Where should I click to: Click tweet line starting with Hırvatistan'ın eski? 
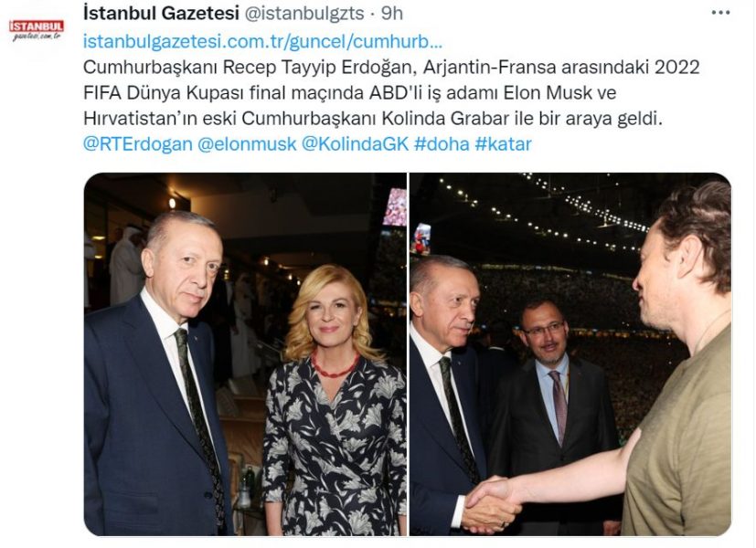373,119
